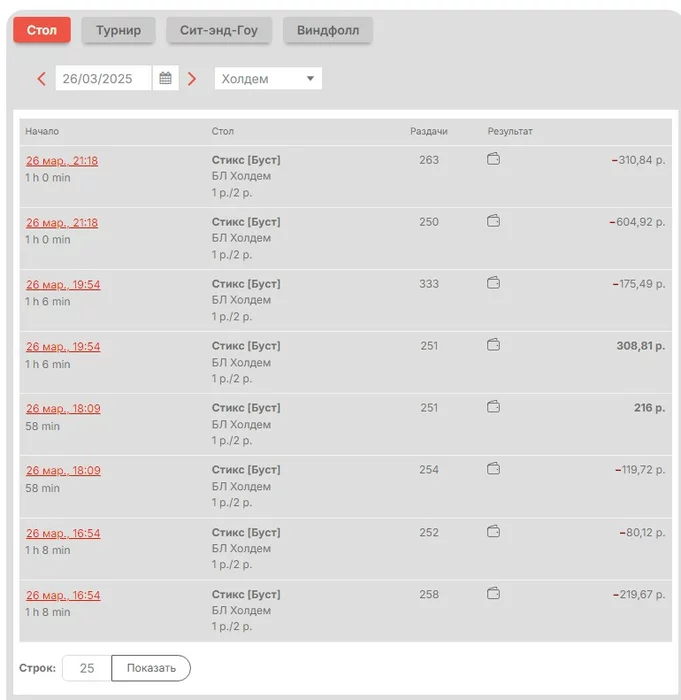
Task: Click the date input field 26/03/2025
Action: click(103, 78)
